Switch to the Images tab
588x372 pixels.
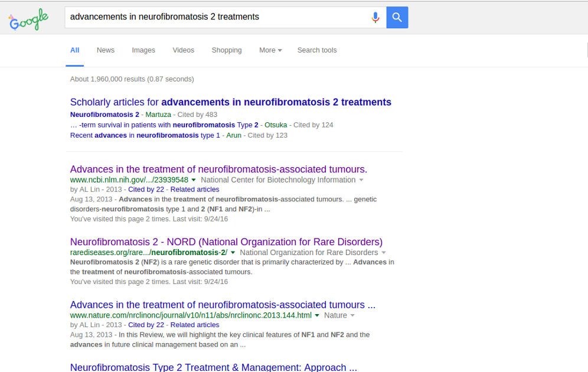click(x=143, y=50)
